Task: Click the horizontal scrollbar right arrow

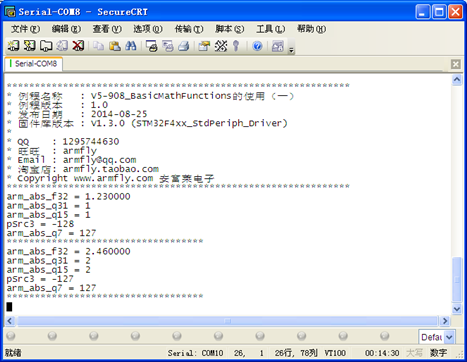Action: click(x=445, y=321)
